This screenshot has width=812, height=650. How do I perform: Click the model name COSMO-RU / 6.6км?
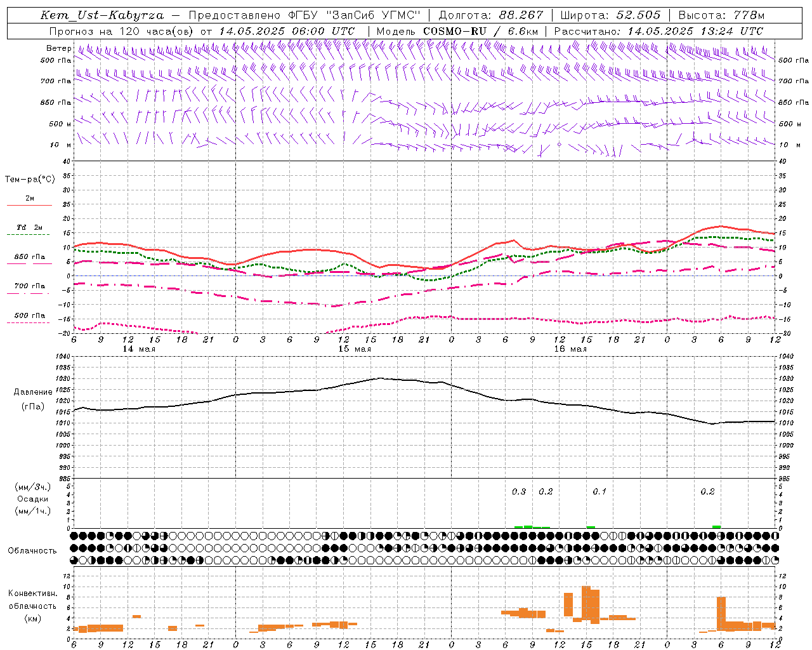[480, 31]
